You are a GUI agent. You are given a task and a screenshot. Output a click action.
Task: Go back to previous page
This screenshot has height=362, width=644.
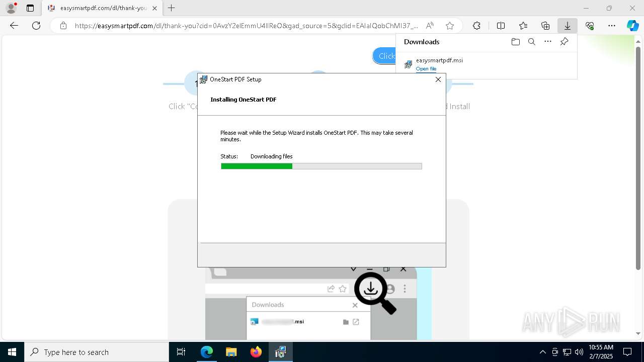(14, 26)
